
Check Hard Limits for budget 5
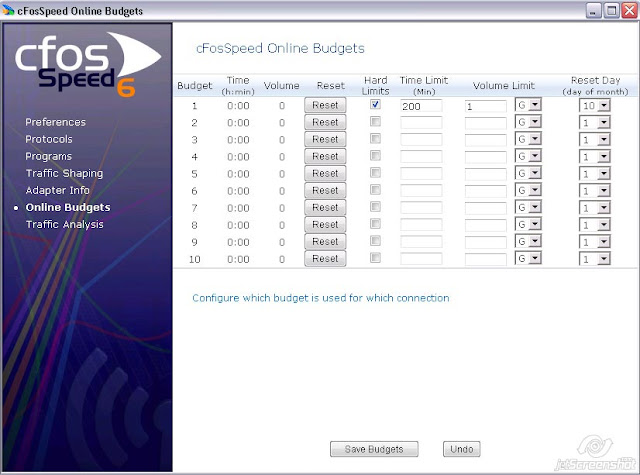(x=375, y=173)
